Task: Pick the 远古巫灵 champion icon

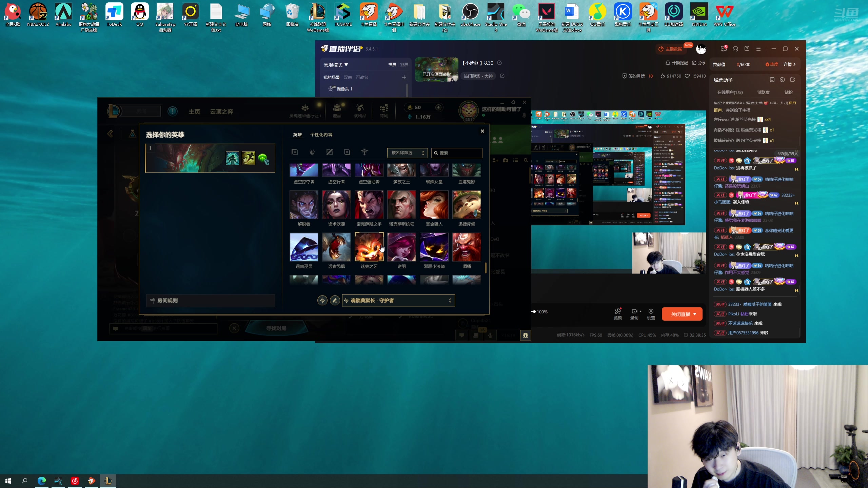Action: (x=304, y=247)
